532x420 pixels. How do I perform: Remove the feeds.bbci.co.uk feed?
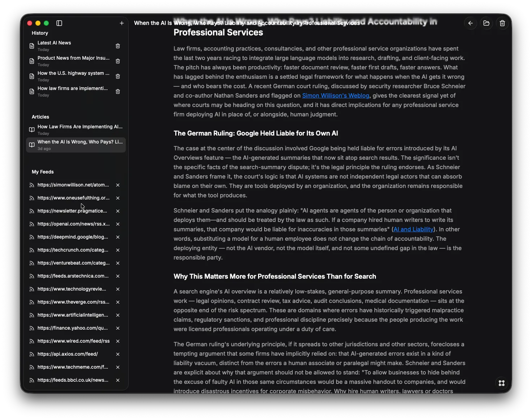(x=118, y=380)
